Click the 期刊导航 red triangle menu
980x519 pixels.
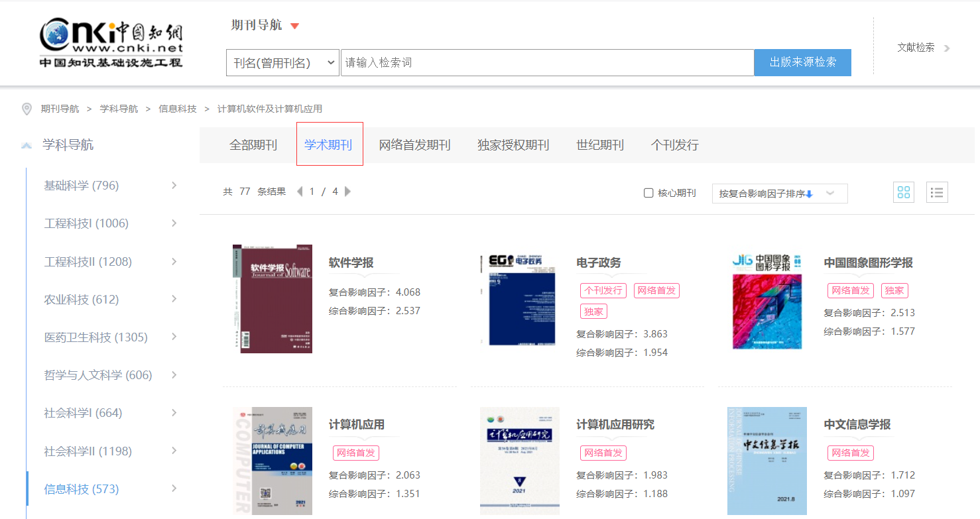tap(294, 25)
